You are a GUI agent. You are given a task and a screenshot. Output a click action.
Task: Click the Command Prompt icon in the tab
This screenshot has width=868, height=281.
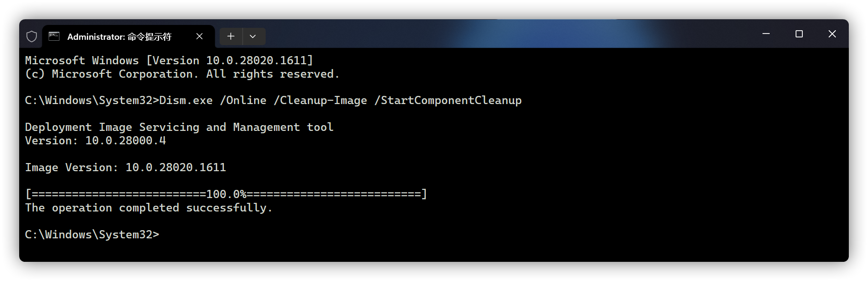click(x=54, y=36)
